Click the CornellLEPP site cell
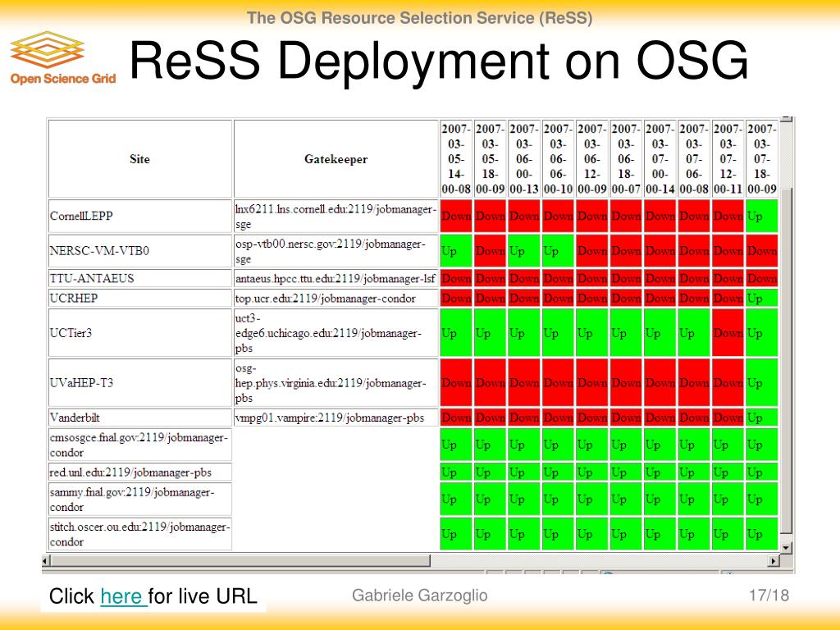This screenshot has height=630, width=840. pyautogui.click(x=139, y=216)
